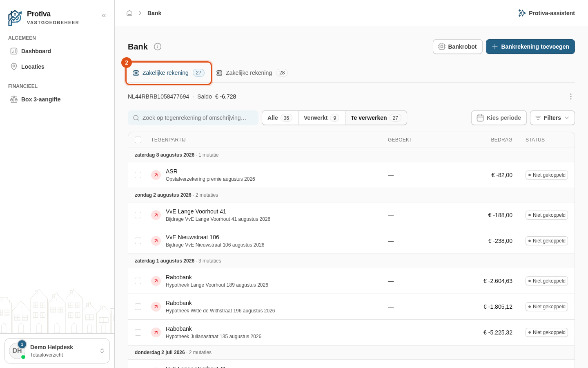Click the arrow icon for VvE Lange Voorhout 41
Screen dimensions: 588x368
[x=156, y=215]
